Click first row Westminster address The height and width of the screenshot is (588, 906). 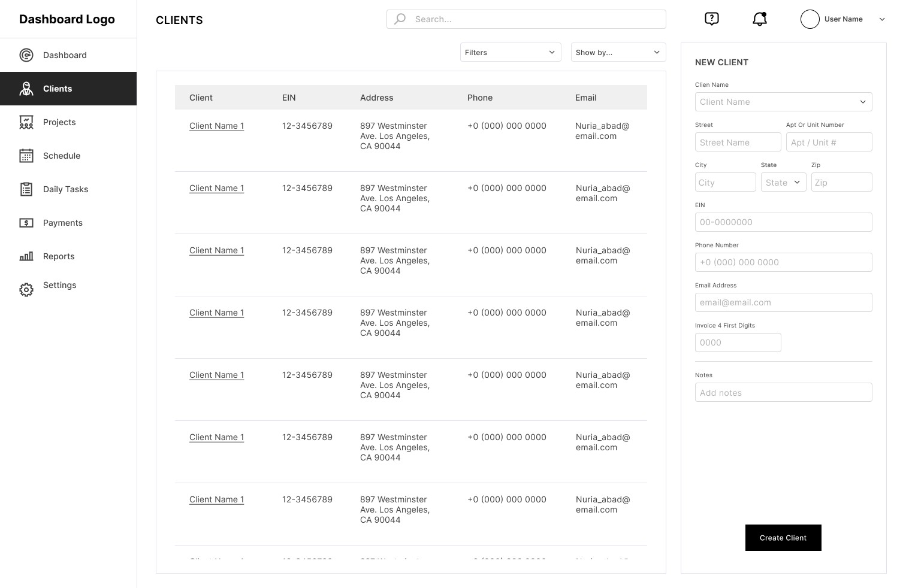(395, 136)
